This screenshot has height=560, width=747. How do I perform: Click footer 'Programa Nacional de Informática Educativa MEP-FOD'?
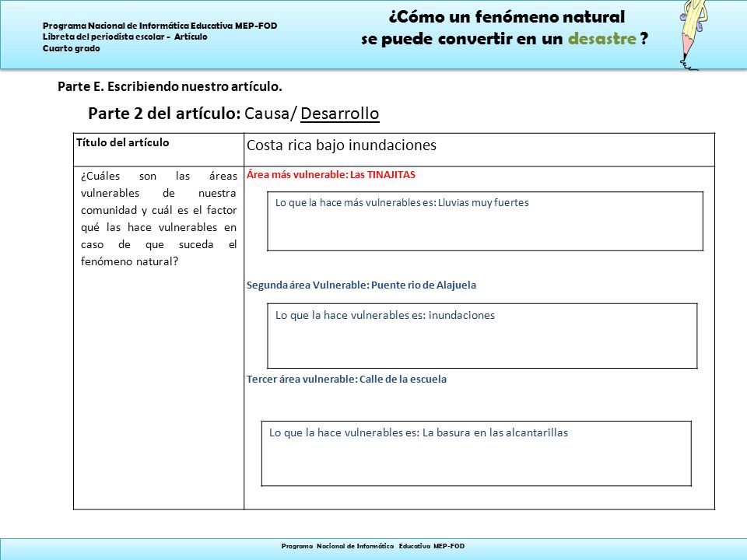click(x=373, y=546)
